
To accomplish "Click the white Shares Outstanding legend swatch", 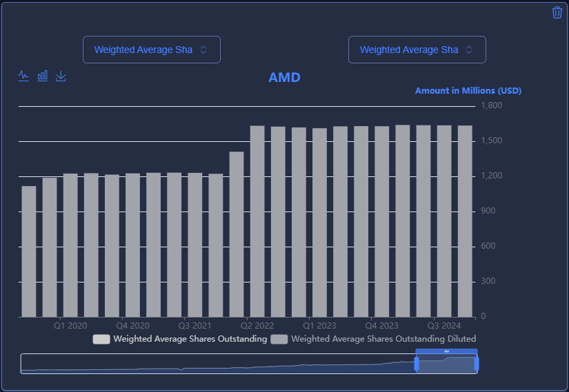I will pyautogui.click(x=101, y=339).
